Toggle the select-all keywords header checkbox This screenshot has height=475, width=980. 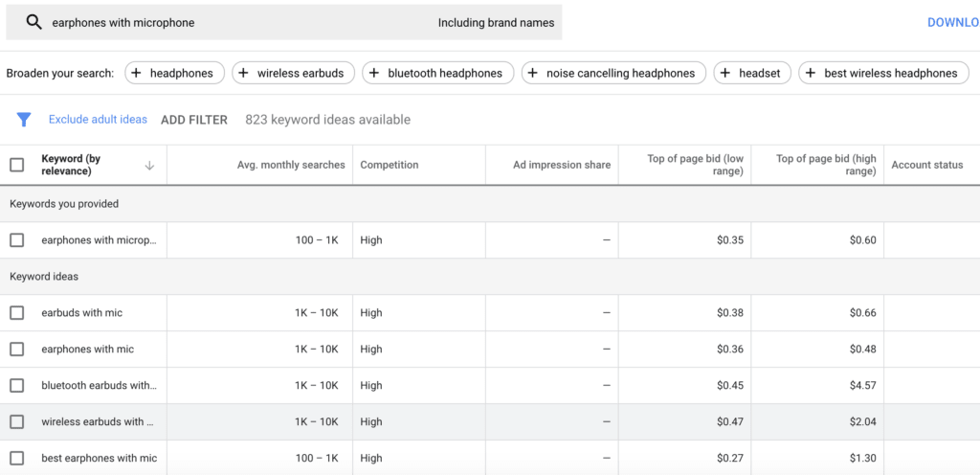(x=16, y=165)
